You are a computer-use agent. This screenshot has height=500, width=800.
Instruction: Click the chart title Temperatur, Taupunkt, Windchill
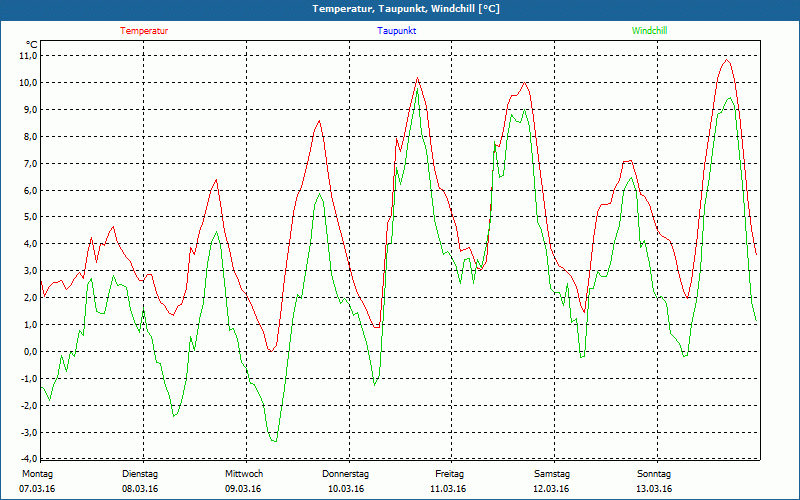[x=406, y=9]
